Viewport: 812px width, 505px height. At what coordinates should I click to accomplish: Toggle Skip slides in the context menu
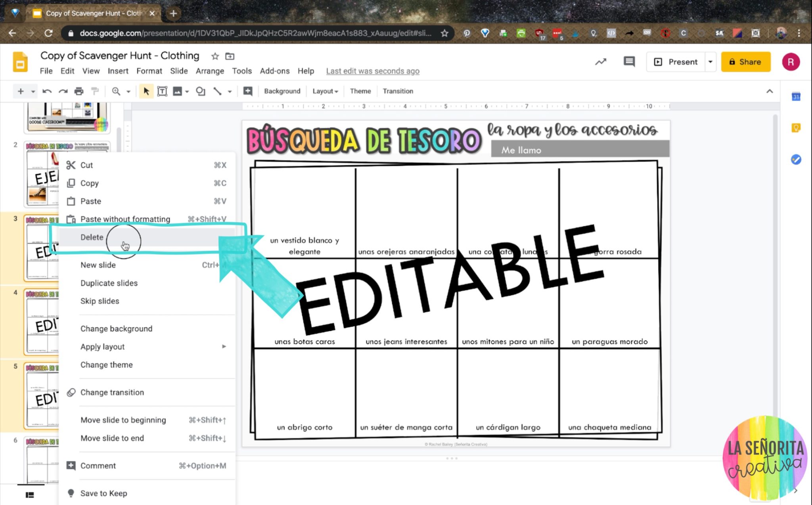click(x=100, y=301)
